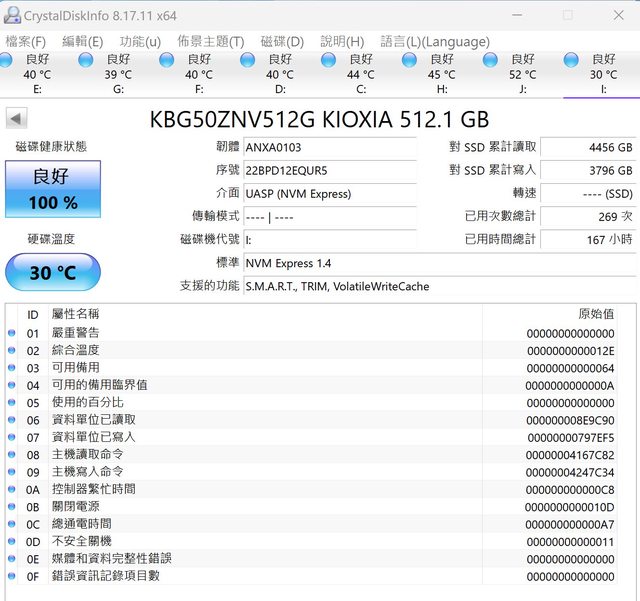This screenshot has height=601, width=640.
Task: Open the 功能(u) menu
Action: click(140, 41)
